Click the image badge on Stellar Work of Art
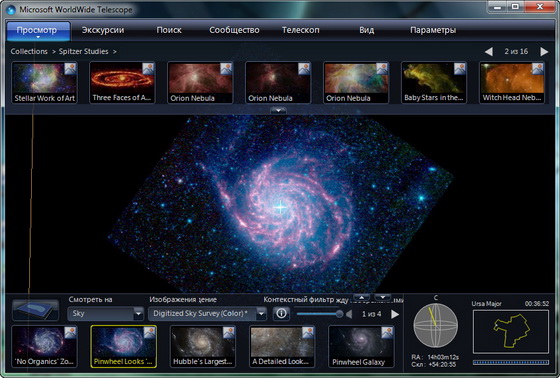560x378 pixels. tap(70, 69)
